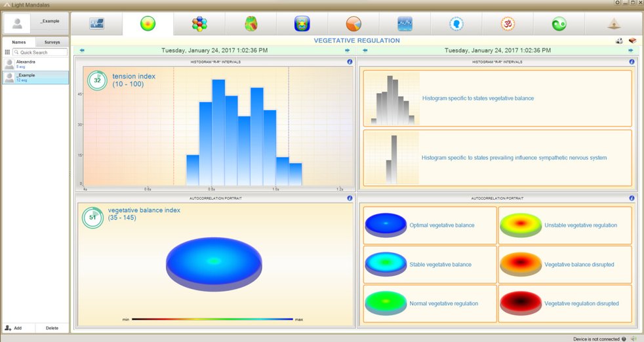This screenshot has height=342, width=644.
Task: Select the meditating figure module icon
Action: coord(613,24)
